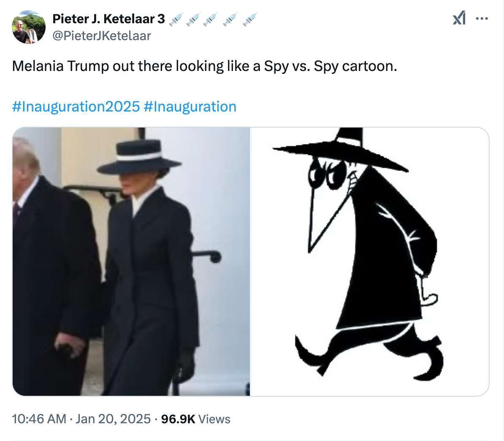Click the @PieterJKetelaar username handle
Screen dimensions: 504x441
[102, 36]
